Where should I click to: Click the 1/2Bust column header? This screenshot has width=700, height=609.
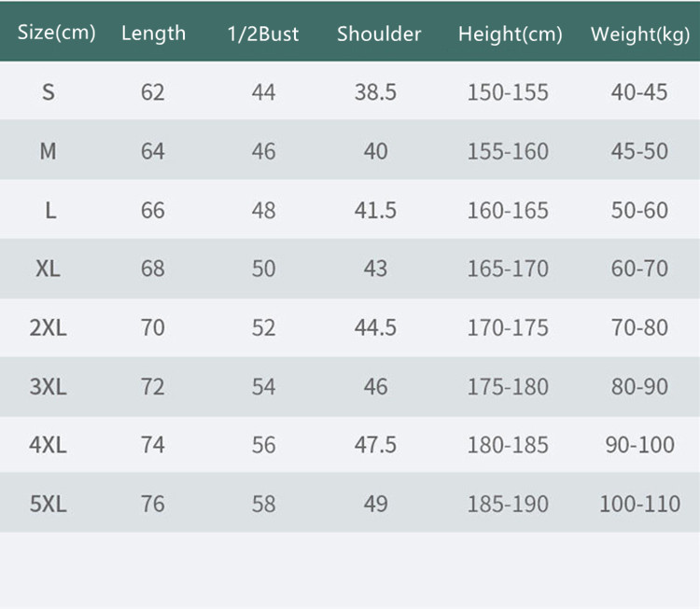pyautogui.click(x=263, y=35)
